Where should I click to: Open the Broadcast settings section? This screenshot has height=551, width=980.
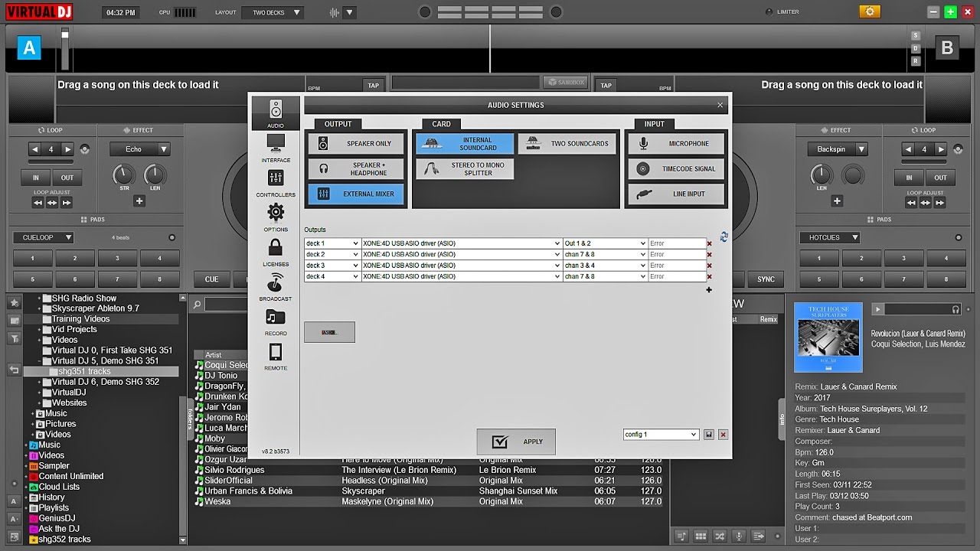click(276, 287)
